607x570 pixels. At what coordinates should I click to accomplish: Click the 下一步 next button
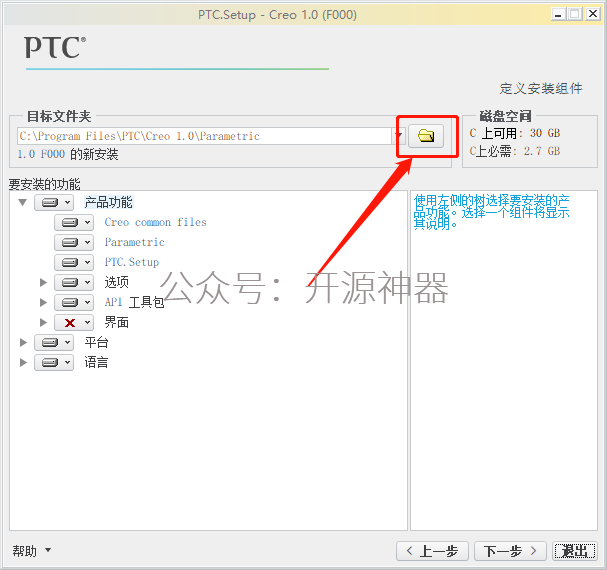click(510, 551)
